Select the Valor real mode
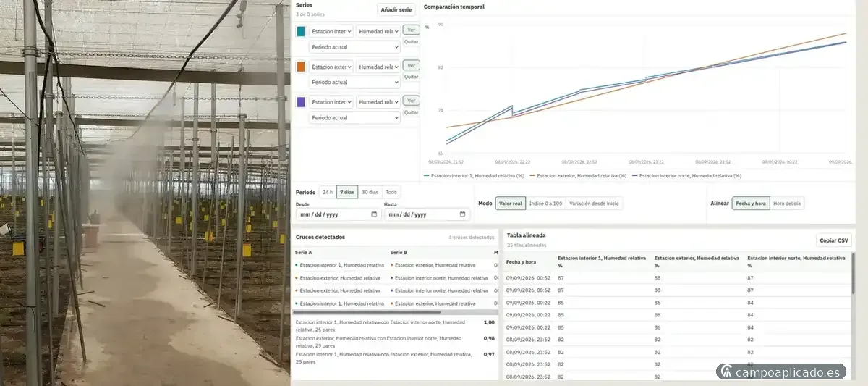This screenshot has width=868, height=386. click(511, 204)
